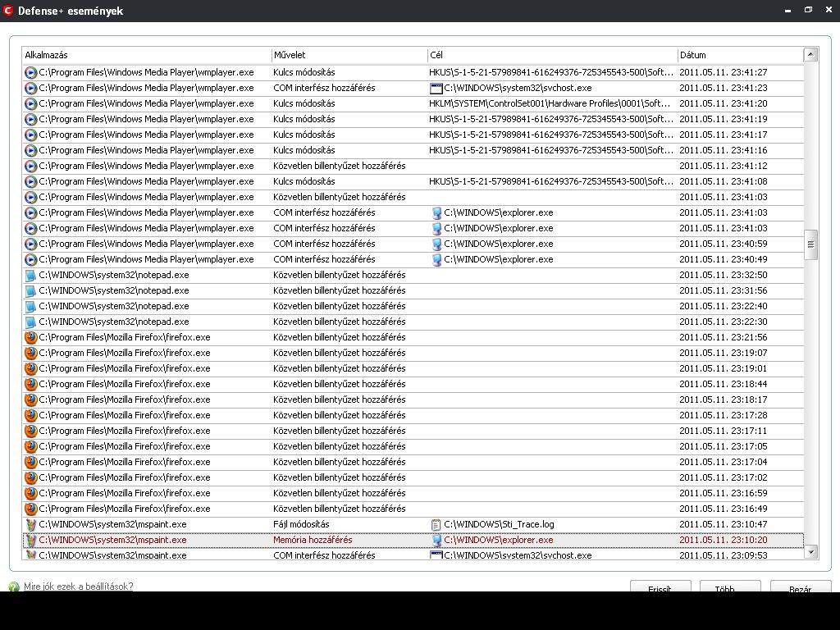
Task: Click explorer.exe target icon in the 23:40:59 row
Action: coord(436,244)
